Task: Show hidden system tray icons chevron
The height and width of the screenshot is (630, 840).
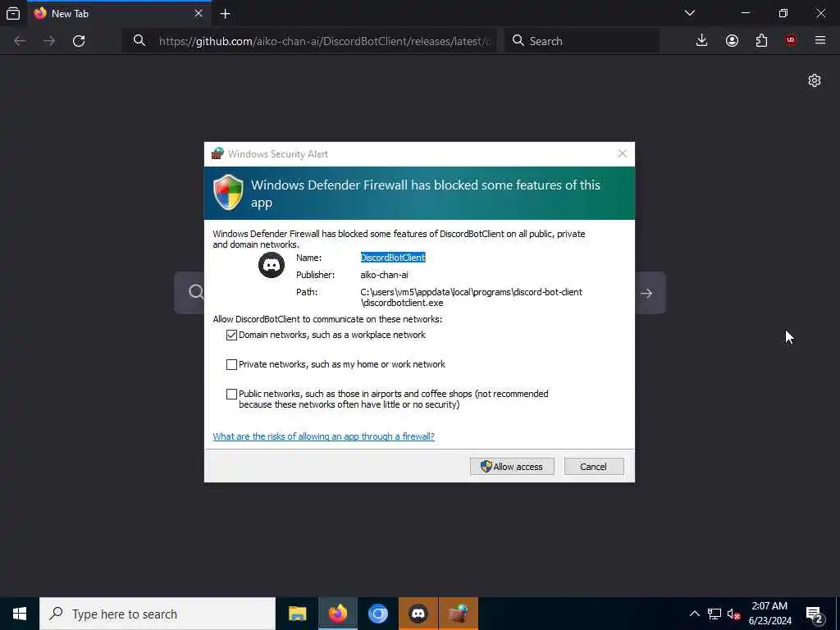Action: pyautogui.click(x=694, y=614)
